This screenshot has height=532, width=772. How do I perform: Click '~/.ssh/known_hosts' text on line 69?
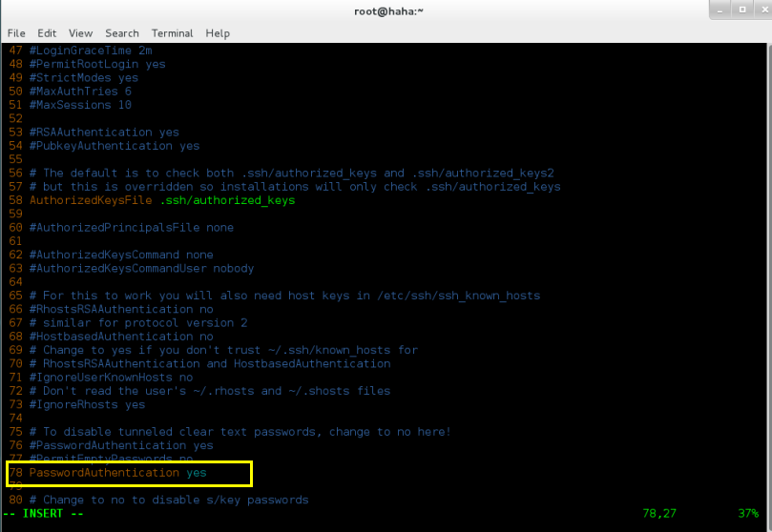click(x=329, y=350)
